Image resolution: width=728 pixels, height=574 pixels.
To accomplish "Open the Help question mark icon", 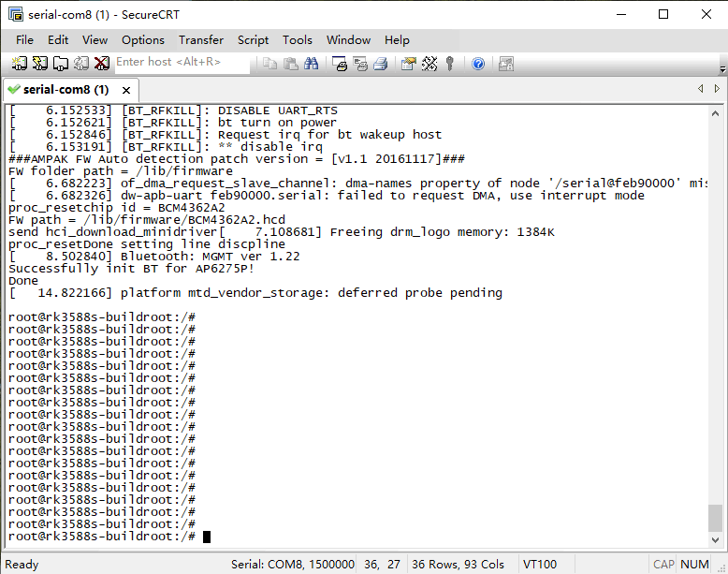I will (478, 63).
